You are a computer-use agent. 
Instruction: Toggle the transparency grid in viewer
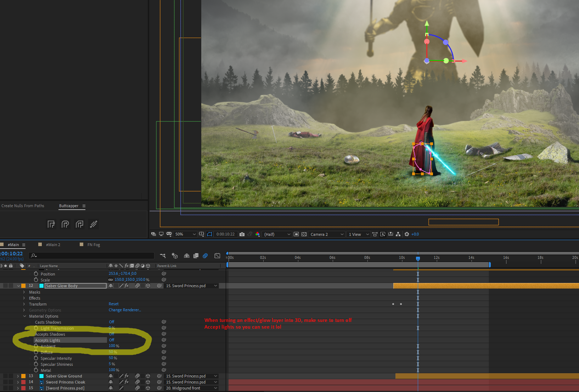pos(304,234)
